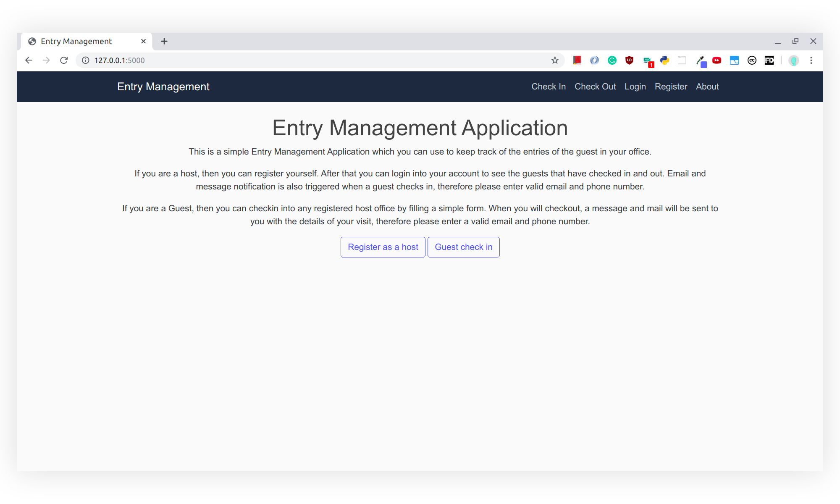Open the blank window extension icon
This screenshot has height=504, width=840.
682,60
